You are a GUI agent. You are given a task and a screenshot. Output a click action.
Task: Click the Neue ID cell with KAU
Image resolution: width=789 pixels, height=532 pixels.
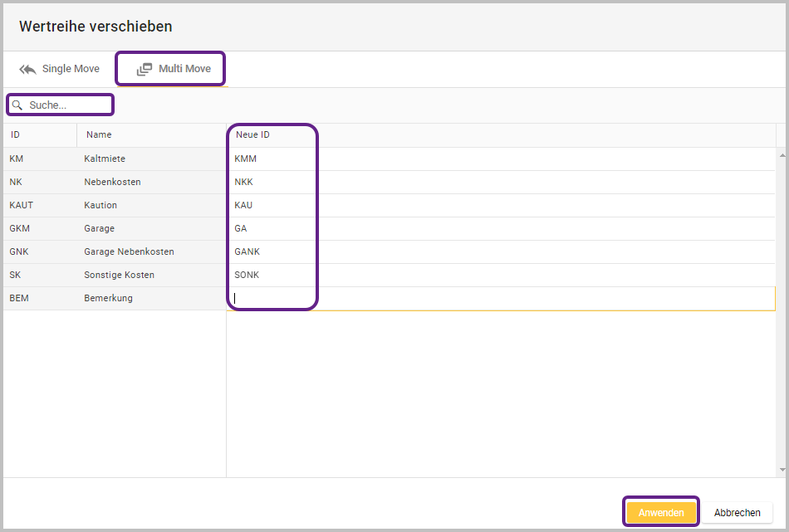coord(498,205)
